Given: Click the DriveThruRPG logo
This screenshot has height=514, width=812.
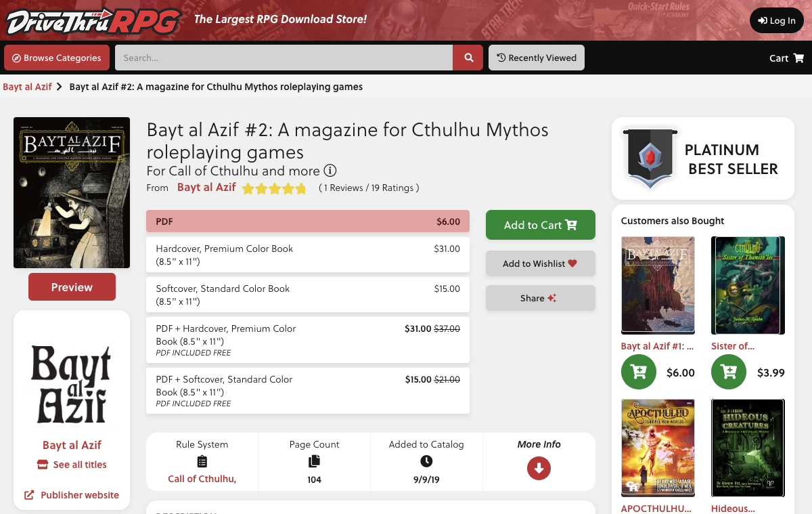Looking at the screenshot, I should point(93,20).
